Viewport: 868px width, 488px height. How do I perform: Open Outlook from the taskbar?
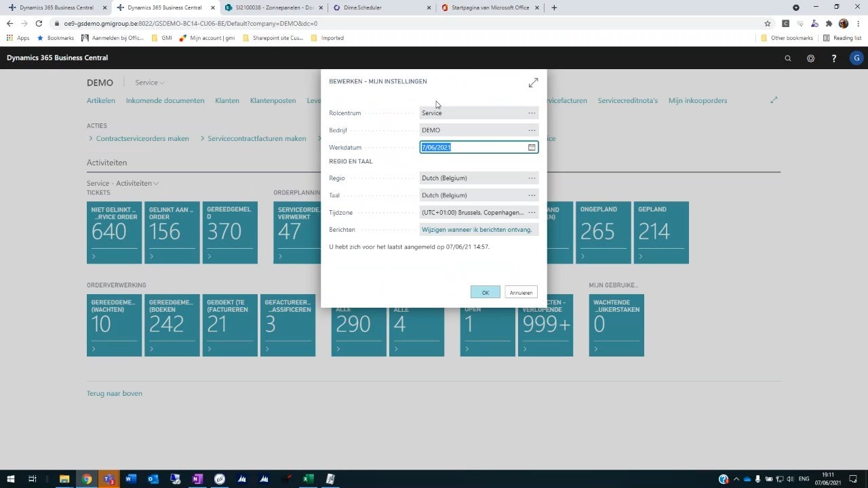click(x=153, y=479)
